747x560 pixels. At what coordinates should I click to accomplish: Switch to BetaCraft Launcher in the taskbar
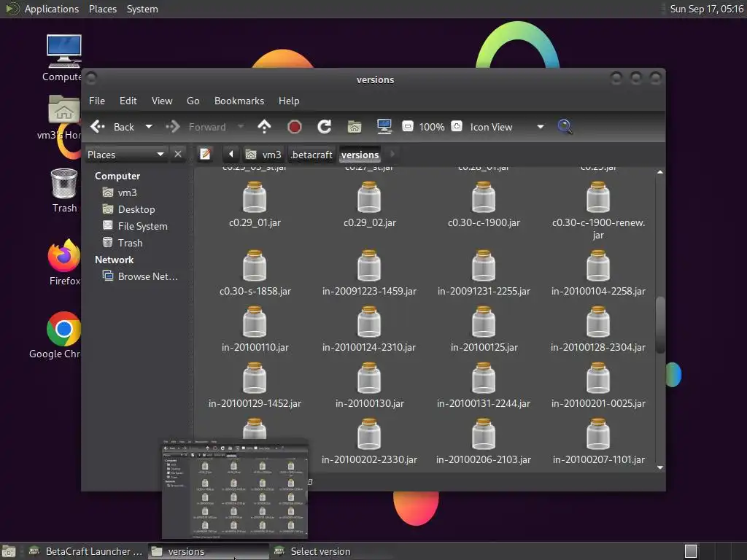(x=86, y=551)
